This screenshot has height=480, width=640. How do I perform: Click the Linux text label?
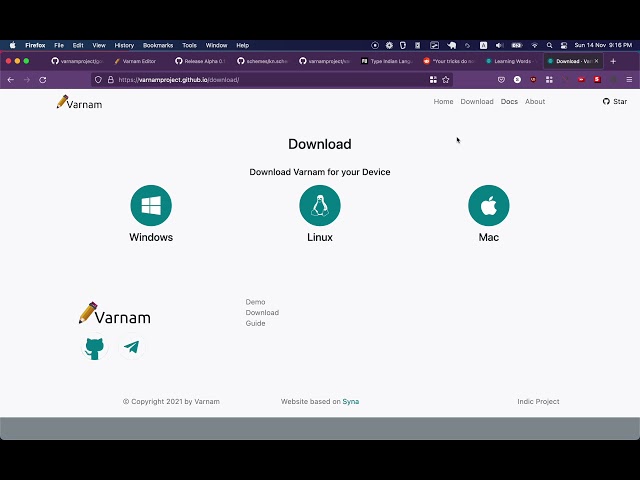tap(320, 237)
